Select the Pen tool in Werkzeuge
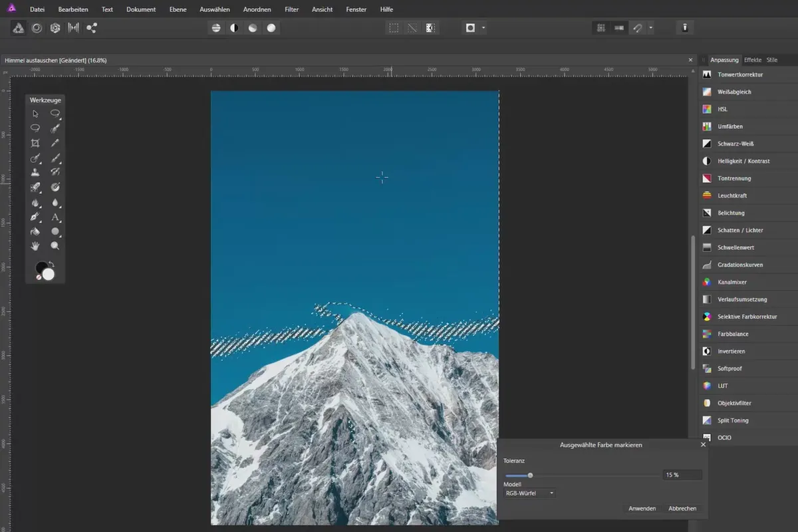 [x=35, y=217]
